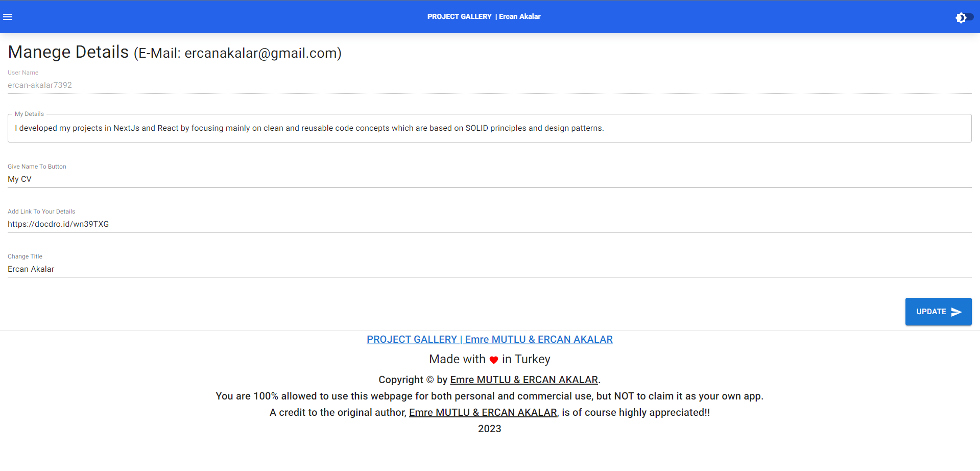The image size is (980, 471).
Task: Click the Ercan Akalar title value
Action: 31,269
